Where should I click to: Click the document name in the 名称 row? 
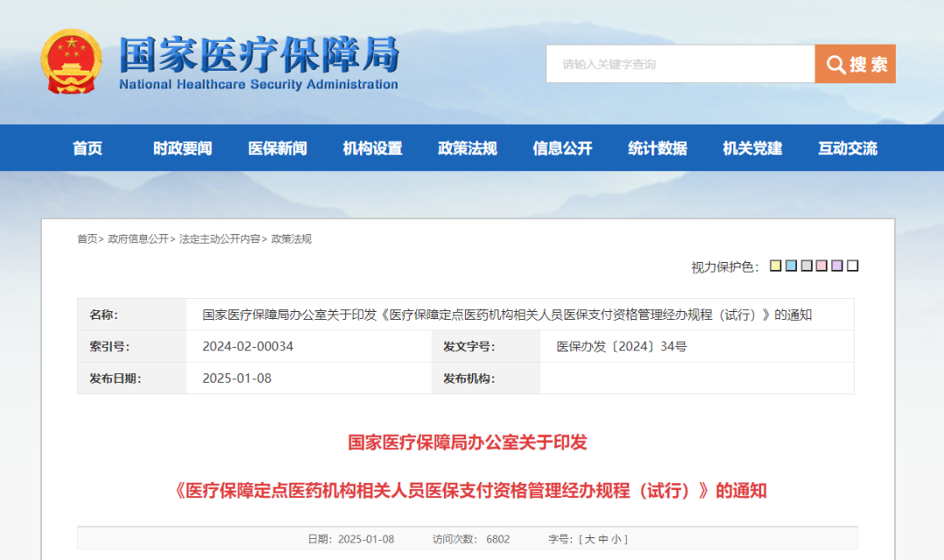[507, 315]
